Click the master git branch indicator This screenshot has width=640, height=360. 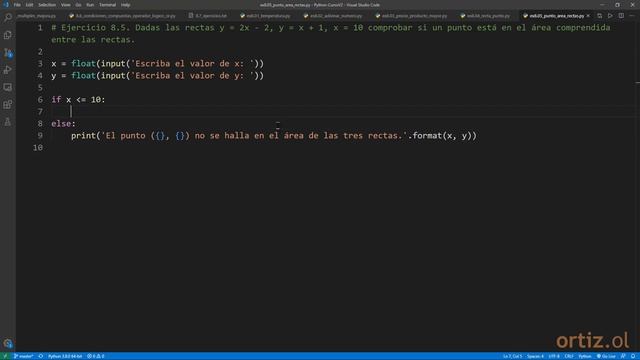point(24,356)
